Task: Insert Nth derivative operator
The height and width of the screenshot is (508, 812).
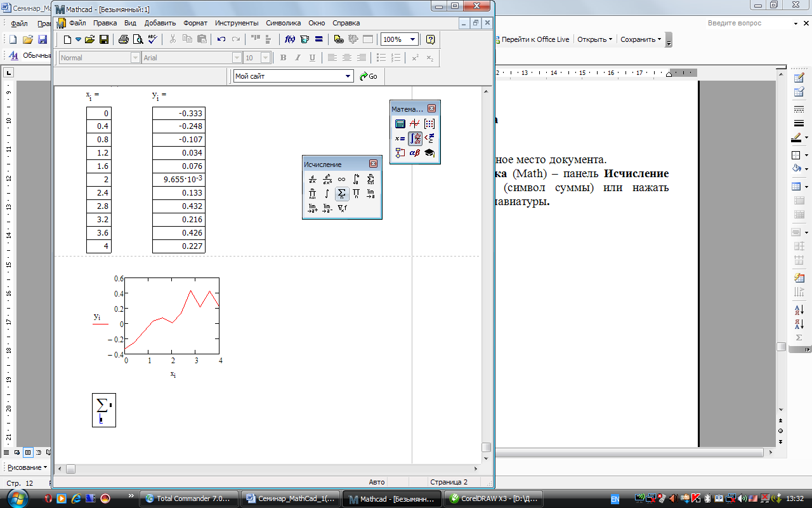Action: (327, 180)
